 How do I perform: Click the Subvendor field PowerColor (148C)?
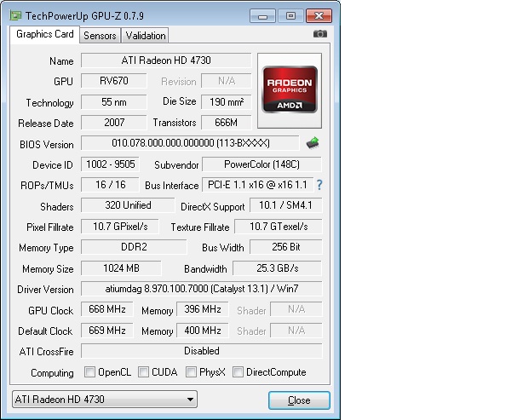261,164
